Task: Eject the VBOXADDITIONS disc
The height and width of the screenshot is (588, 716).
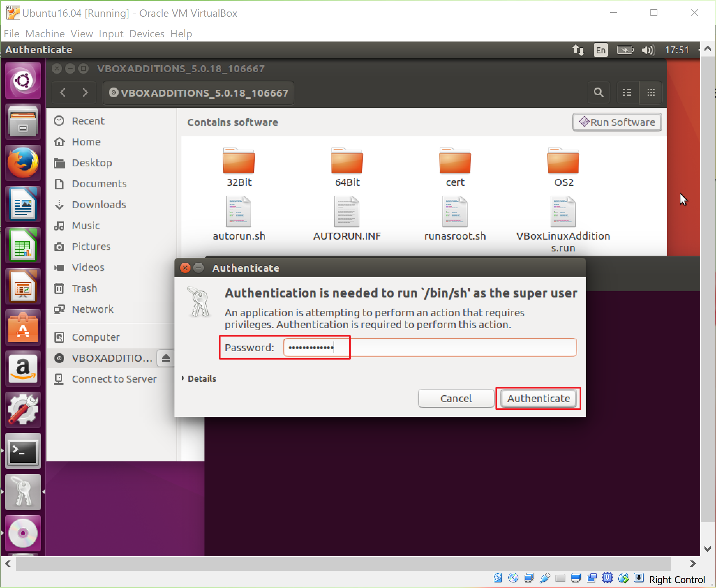Action: point(166,358)
